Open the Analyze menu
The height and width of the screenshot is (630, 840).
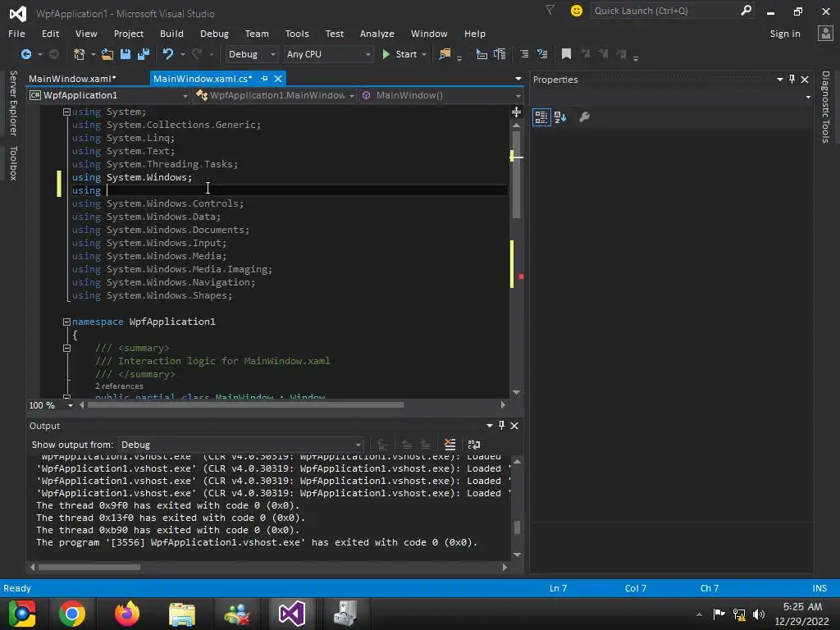click(x=377, y=33)
